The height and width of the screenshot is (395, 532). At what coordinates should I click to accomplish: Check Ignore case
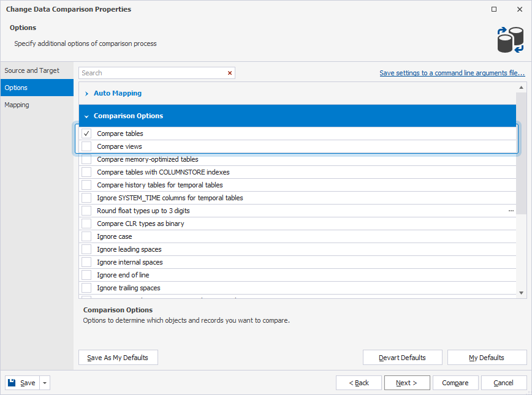[86, 236]
